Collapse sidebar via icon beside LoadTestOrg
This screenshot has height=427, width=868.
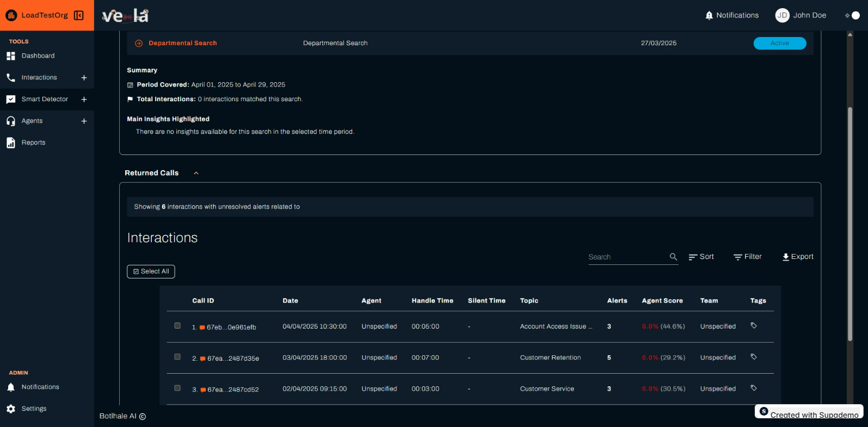79,15
